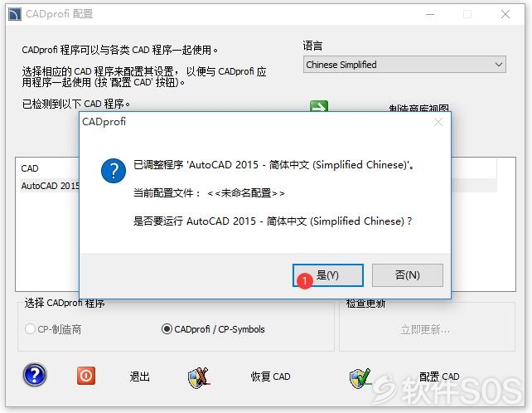Close the CADprofi message dialog
The image size is (532, 413).
click(438, 122)
